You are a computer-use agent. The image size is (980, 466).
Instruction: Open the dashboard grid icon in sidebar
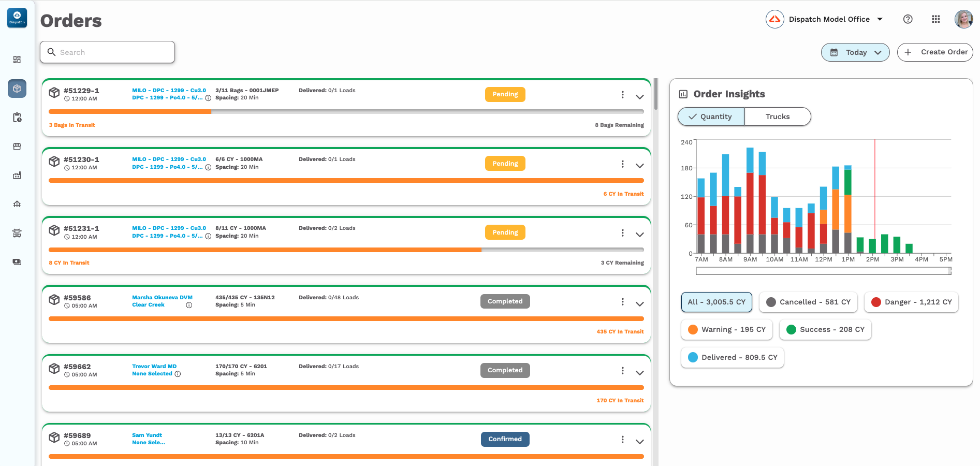coord(17,60)
